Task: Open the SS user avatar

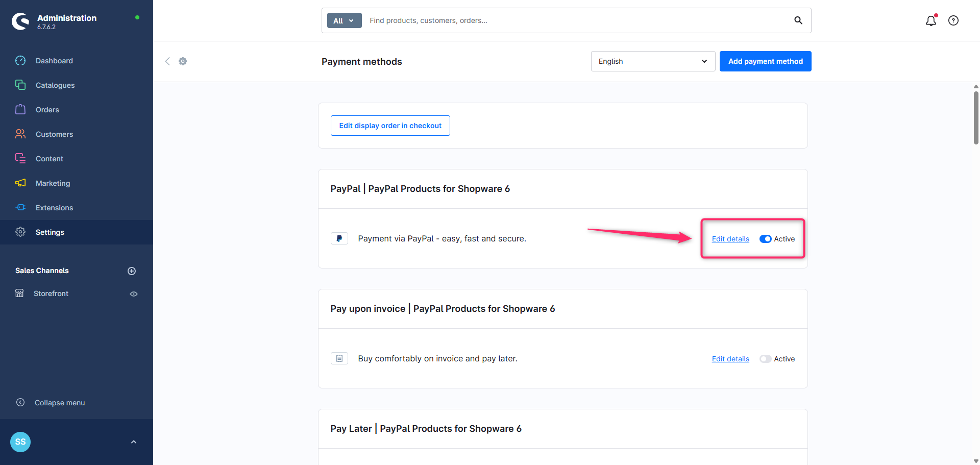Action: pos(20,442)
